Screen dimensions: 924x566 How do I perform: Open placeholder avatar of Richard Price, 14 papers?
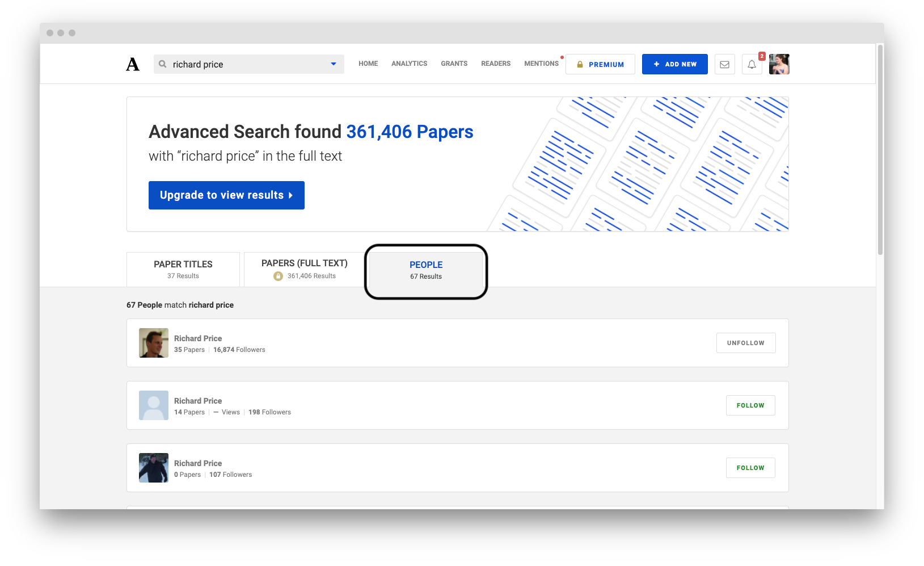(154, 405)
